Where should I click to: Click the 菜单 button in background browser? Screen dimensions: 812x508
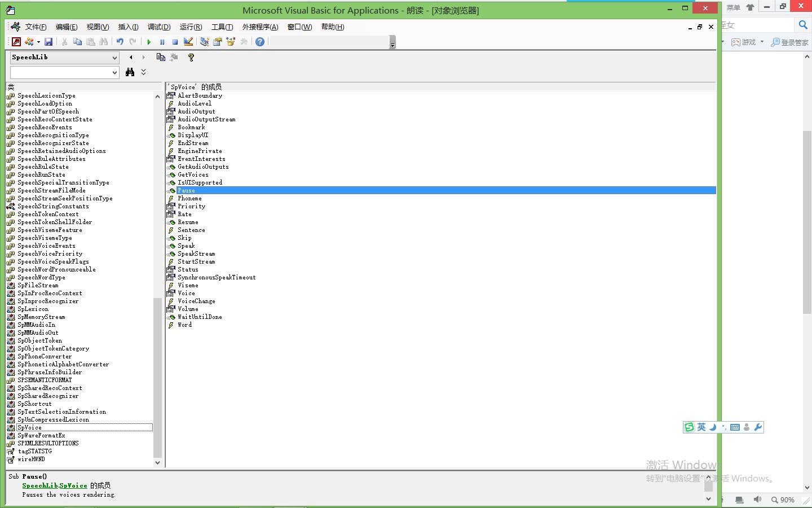pyautogui.click(x=733, y=8)
